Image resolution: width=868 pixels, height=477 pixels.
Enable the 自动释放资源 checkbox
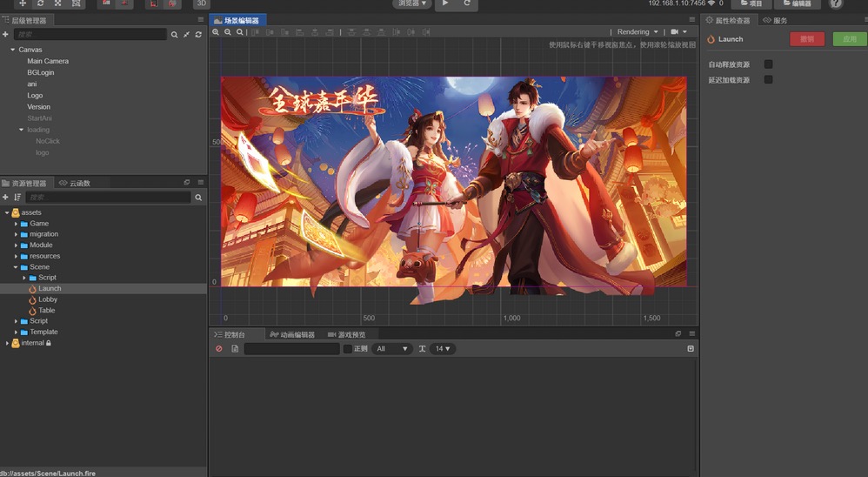768,64
